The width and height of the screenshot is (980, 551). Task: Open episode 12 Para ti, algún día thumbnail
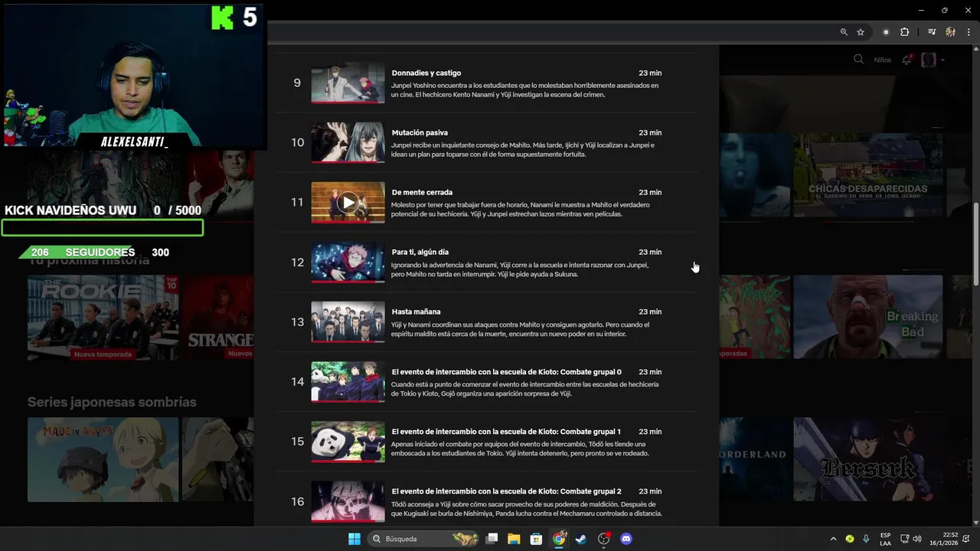coord(348,262)
